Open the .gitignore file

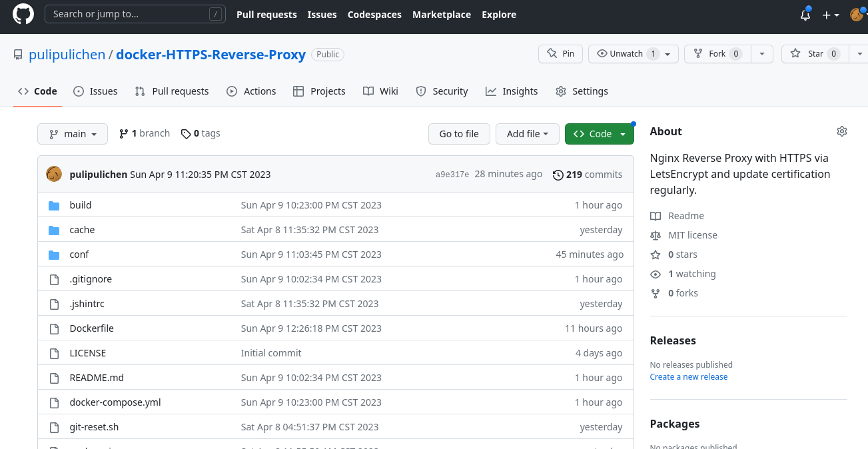click(x=91, y=279)
